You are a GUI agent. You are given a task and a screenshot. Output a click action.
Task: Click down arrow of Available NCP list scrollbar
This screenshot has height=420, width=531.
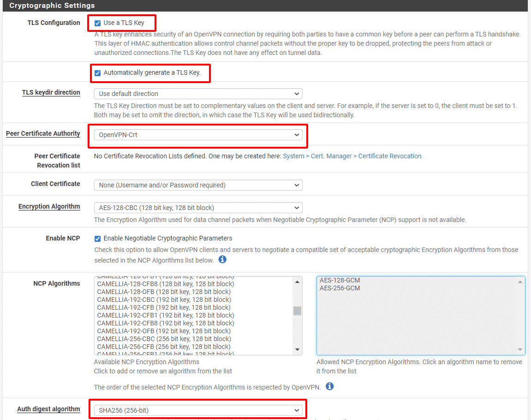tap(298, 350)
